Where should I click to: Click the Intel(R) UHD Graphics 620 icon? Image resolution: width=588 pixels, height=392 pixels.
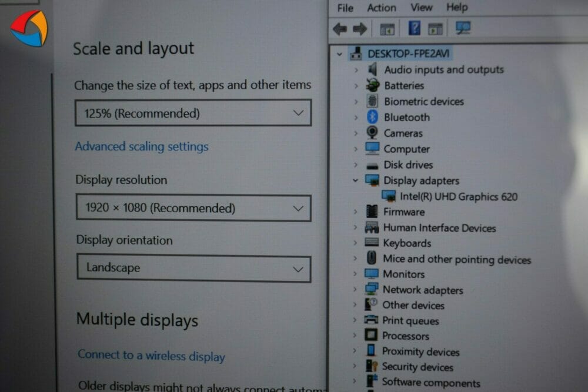click(x=389, y=196)
